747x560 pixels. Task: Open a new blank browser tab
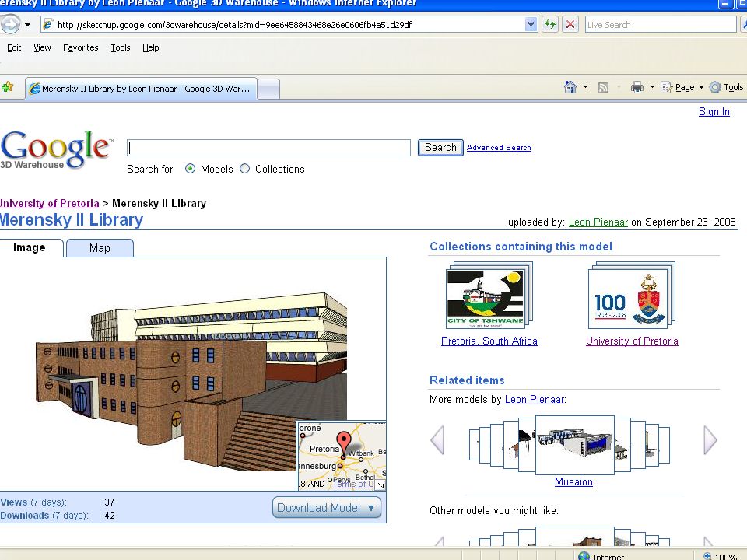[268, 89]
